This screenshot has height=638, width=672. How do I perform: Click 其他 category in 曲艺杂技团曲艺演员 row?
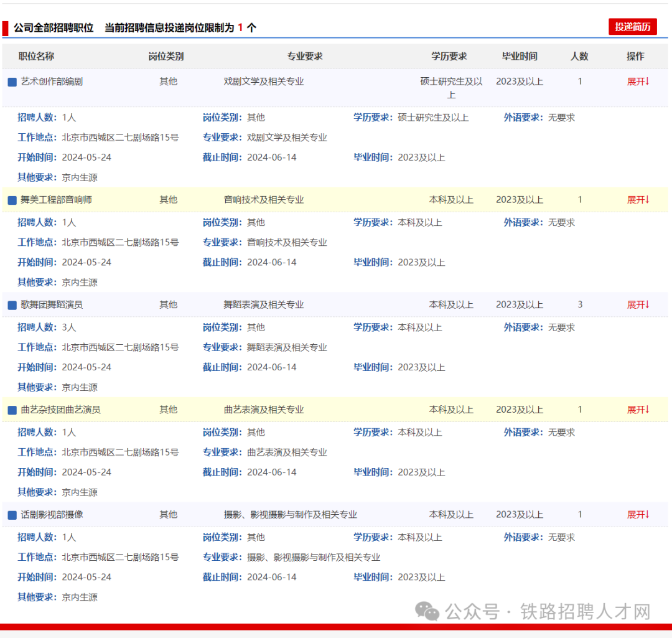[169, 410]
